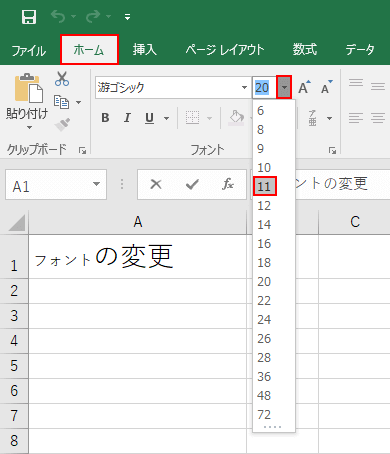Select font size 12 in list

pyautogui.click(x=274, y=206)
